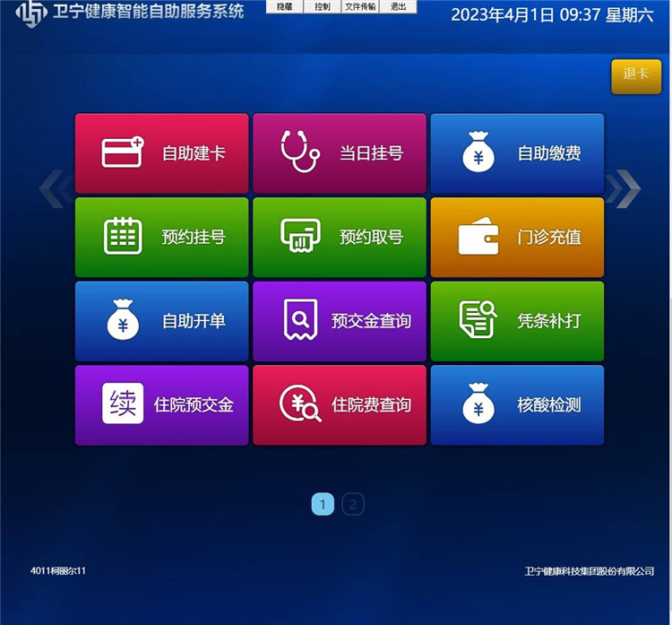This screenshot has height=625, width=672.
Task: Click the money bag icon on 自助开单
Action: coord(123,319)
